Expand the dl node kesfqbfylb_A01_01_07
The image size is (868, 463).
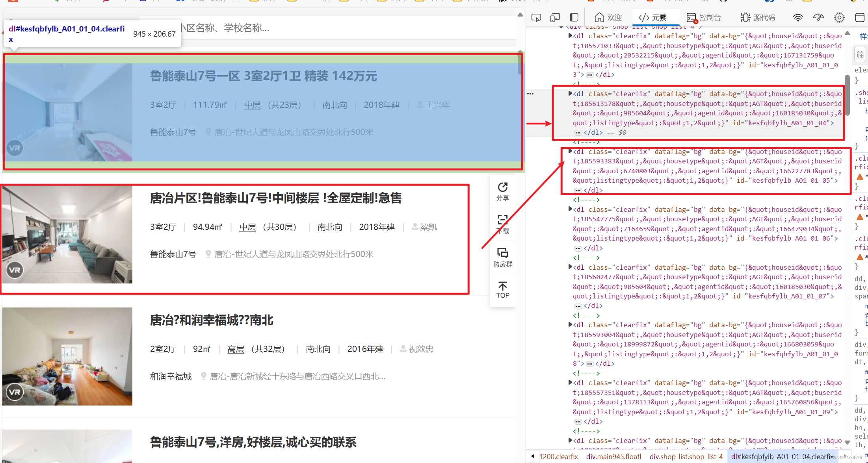[x=570, y=267]
